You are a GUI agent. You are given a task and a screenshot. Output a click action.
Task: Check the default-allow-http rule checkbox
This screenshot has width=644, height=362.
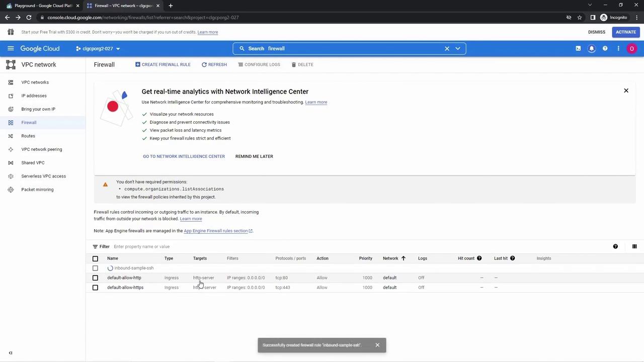pos(95,278)
